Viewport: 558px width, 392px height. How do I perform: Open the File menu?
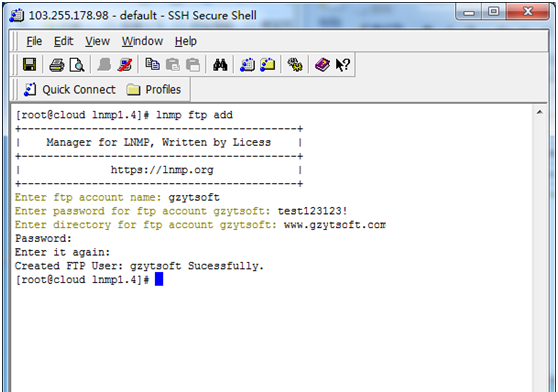(34, 41)
